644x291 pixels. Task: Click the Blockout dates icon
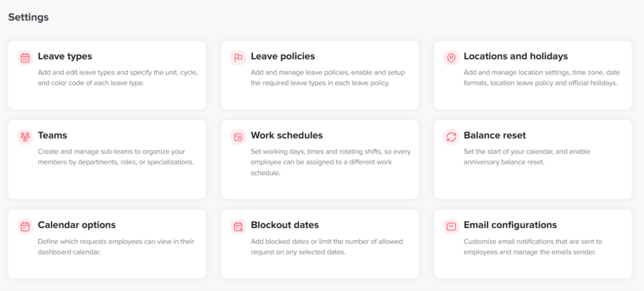[238, 226]
